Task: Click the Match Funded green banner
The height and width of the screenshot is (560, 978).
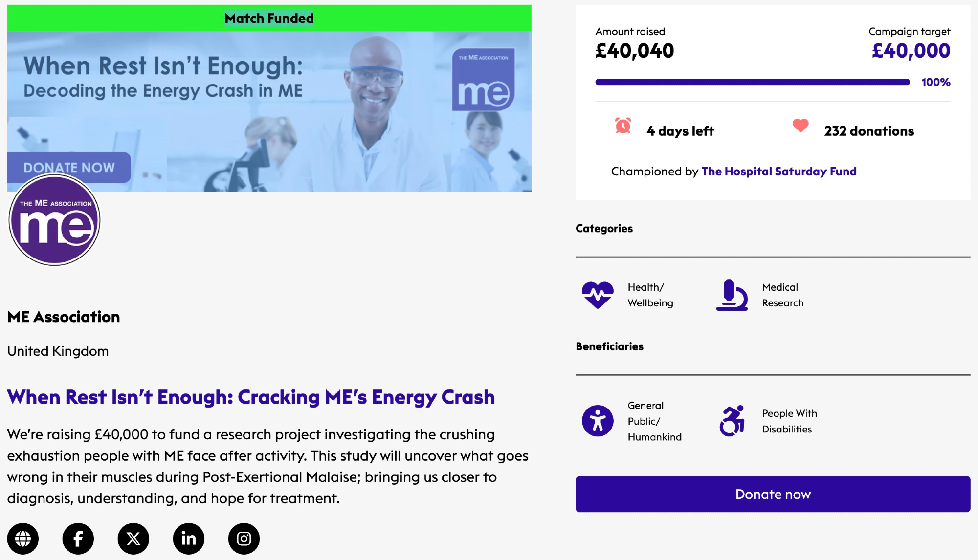Action: click(x=269, y=19)
